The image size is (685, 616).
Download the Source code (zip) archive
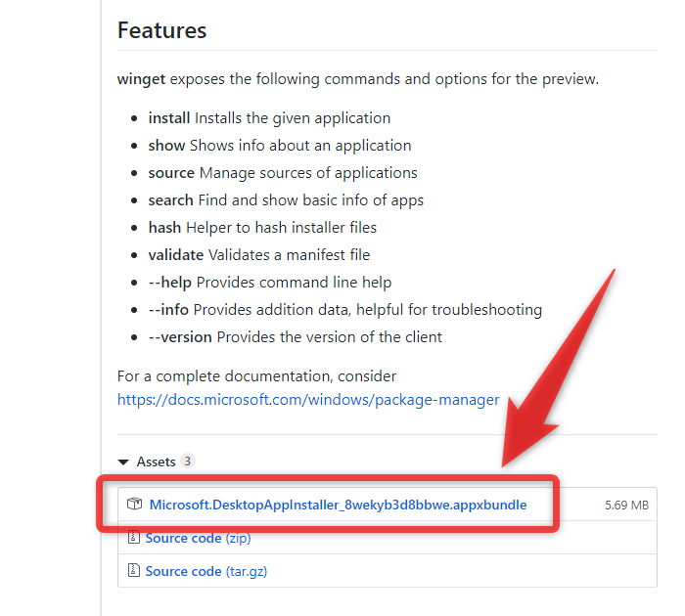pyautogui.click(x=198, y=538)
